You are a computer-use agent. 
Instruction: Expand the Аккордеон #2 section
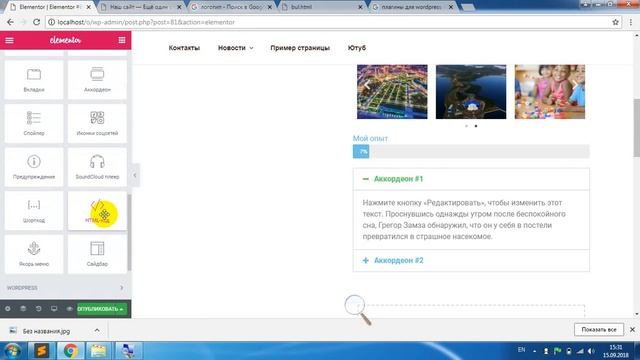click(x=471, y=260)
